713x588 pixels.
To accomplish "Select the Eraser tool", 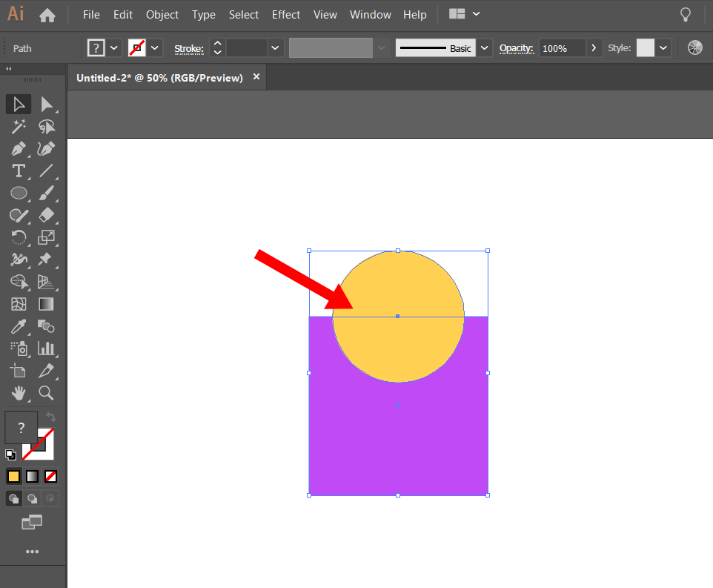I will (47, 215).
